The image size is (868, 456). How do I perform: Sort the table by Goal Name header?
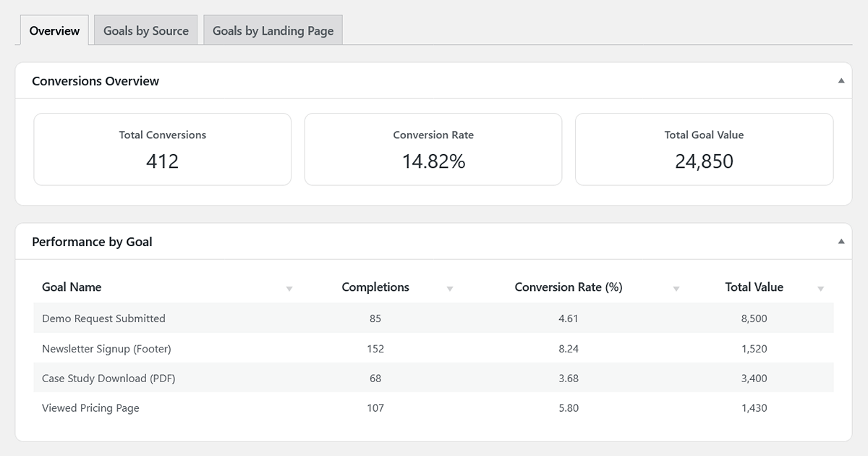pos(72,287)
